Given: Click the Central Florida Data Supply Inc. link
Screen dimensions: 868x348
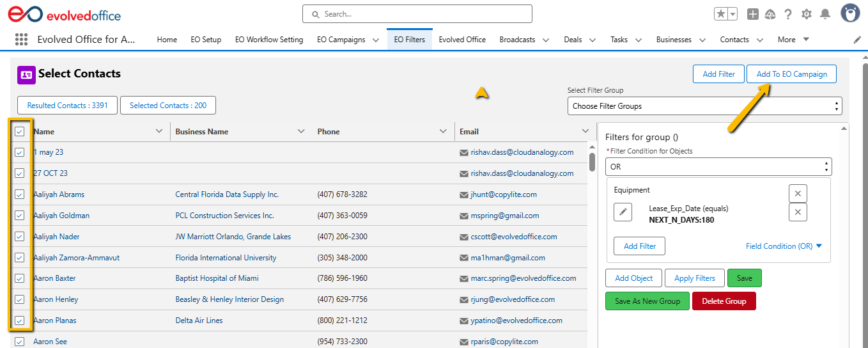Looking at the screenshot, I should pyautogui.click(x=227, y=194).
